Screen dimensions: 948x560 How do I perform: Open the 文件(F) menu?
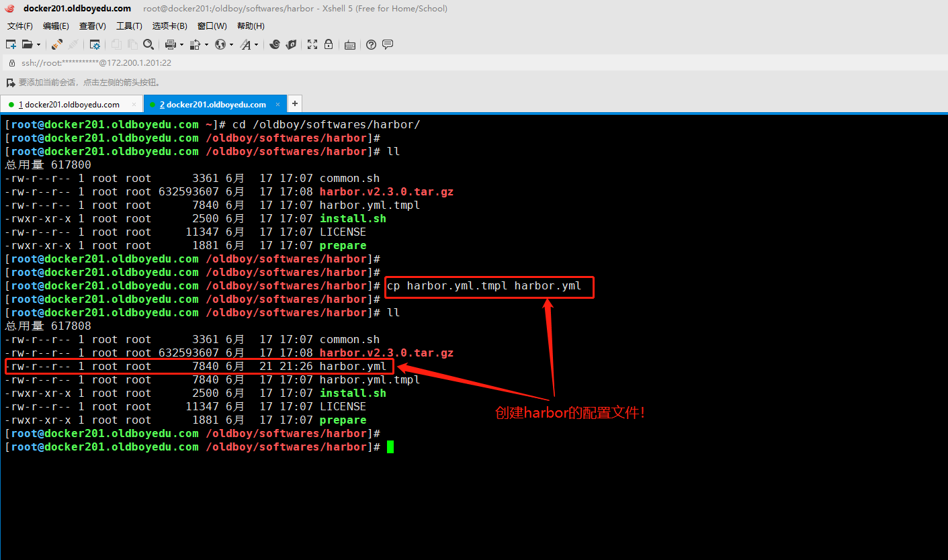(x=20, y=26)
